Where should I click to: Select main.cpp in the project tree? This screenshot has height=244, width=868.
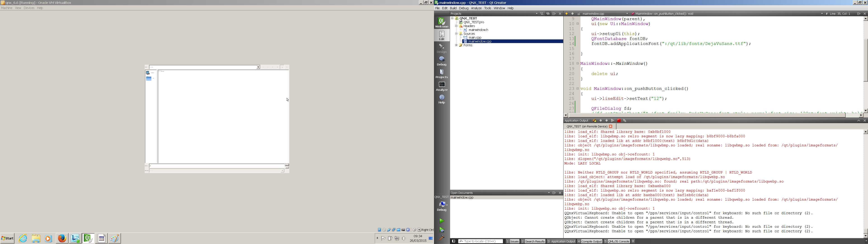[475, 38]
